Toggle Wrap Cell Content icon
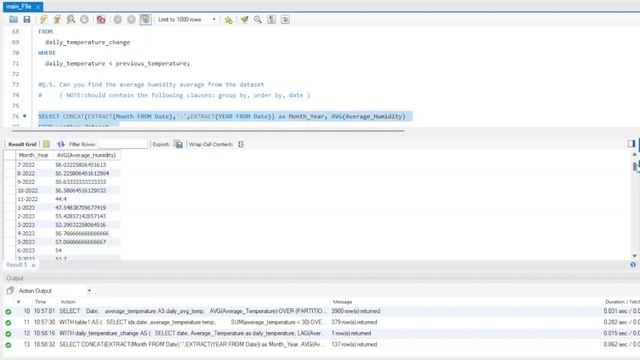Viewport: 640px width, 360px height. point(241,144)
